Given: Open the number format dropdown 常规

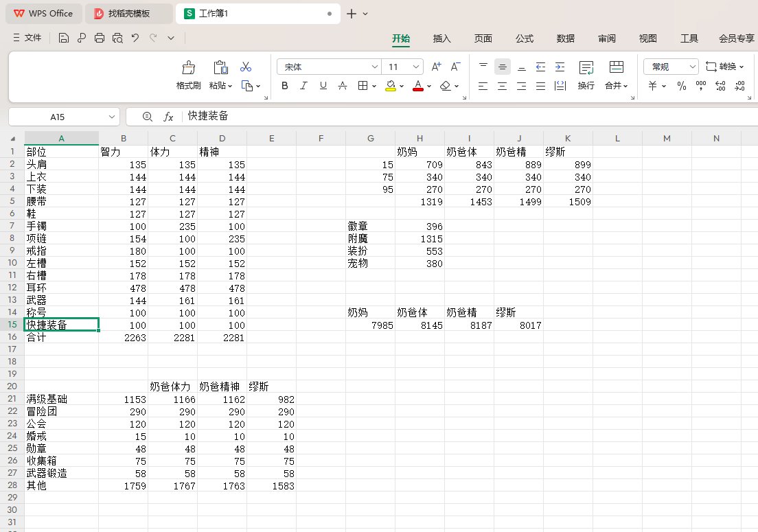Looking at the screenshot, I should pos(671,67).
